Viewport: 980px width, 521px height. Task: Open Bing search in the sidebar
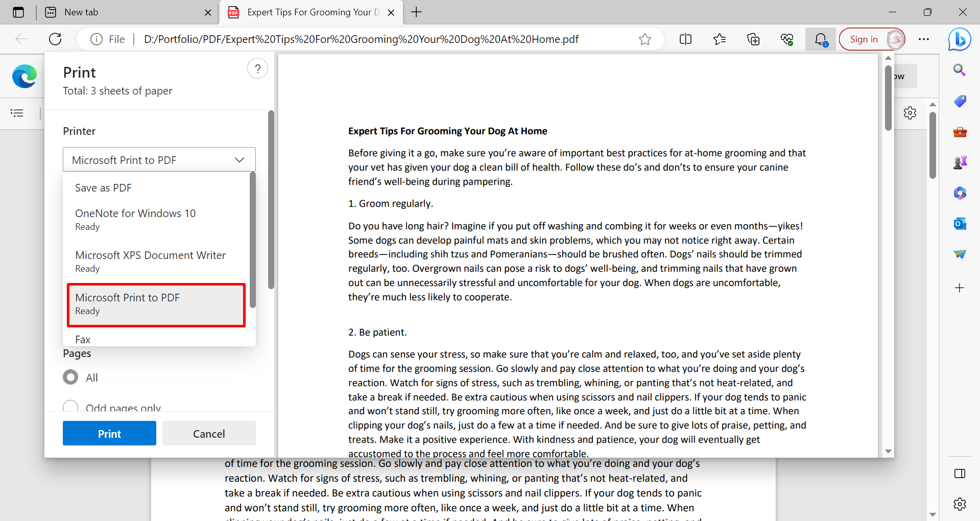[960, 70]
